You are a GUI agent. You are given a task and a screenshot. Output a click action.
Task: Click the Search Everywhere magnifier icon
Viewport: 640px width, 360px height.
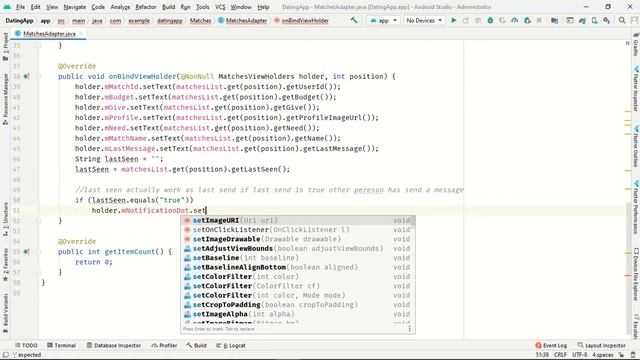point(622,20)
